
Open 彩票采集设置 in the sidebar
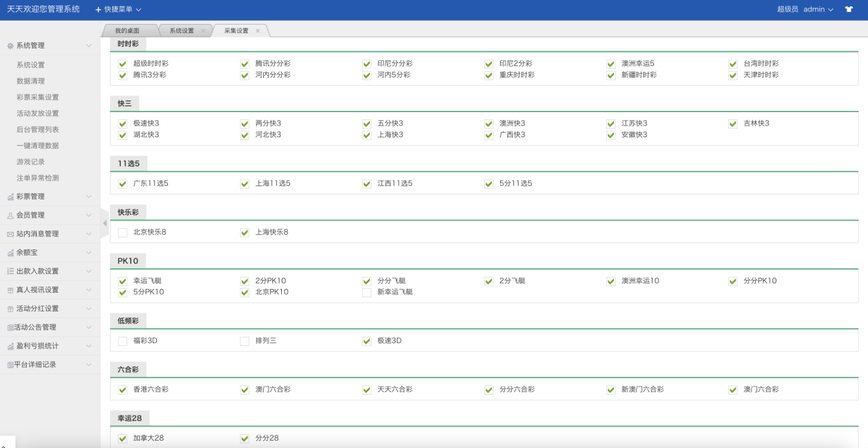coord(37,98)
